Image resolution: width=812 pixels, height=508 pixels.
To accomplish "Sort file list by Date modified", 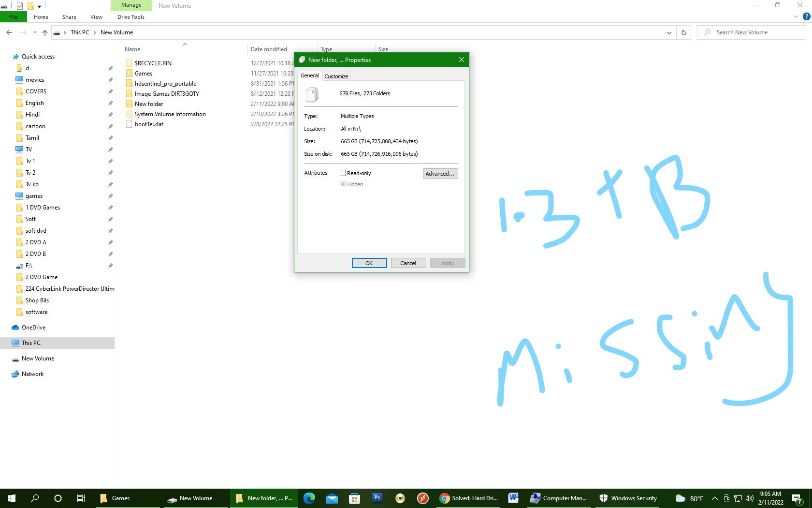I will (269, 49).
